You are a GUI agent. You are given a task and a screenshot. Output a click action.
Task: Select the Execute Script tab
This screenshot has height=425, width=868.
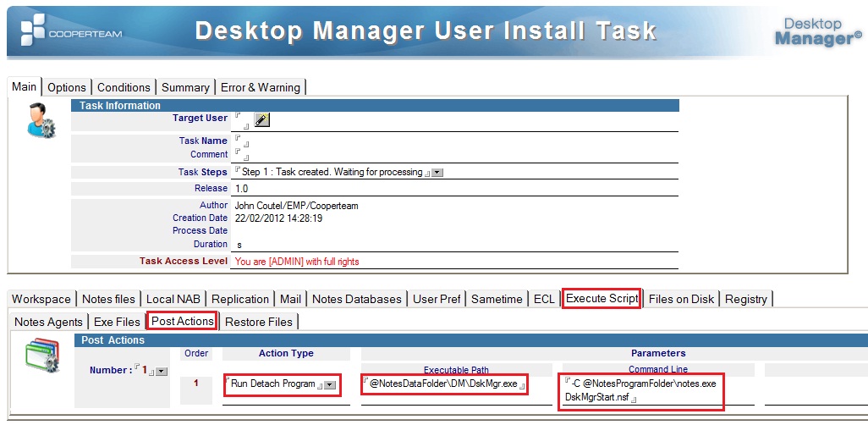(602, 299)
